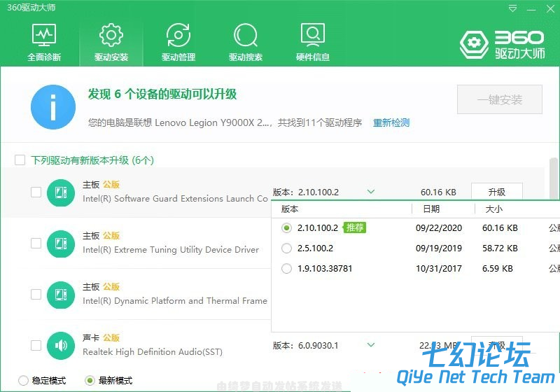Viewport: 560px width, 392px height.
Task: Open the 驱动管理 refresh-gear icon
Action: 178,35
